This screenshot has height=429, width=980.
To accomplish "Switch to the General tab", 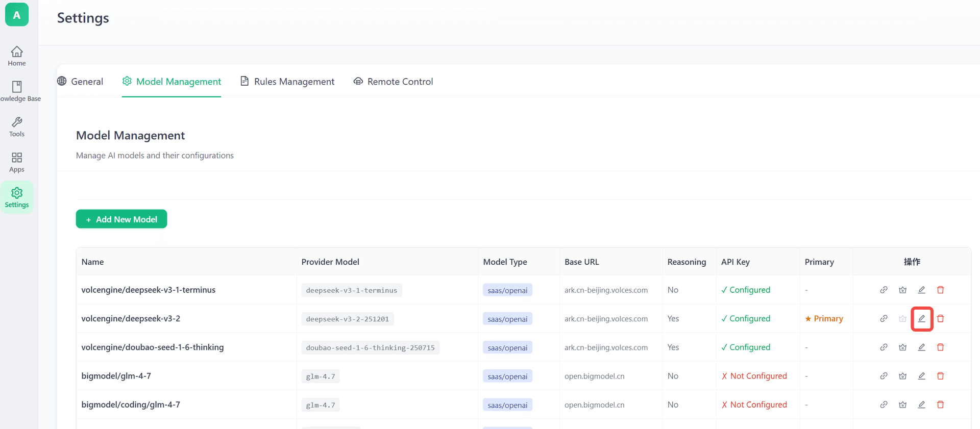I will pos(80,82).
